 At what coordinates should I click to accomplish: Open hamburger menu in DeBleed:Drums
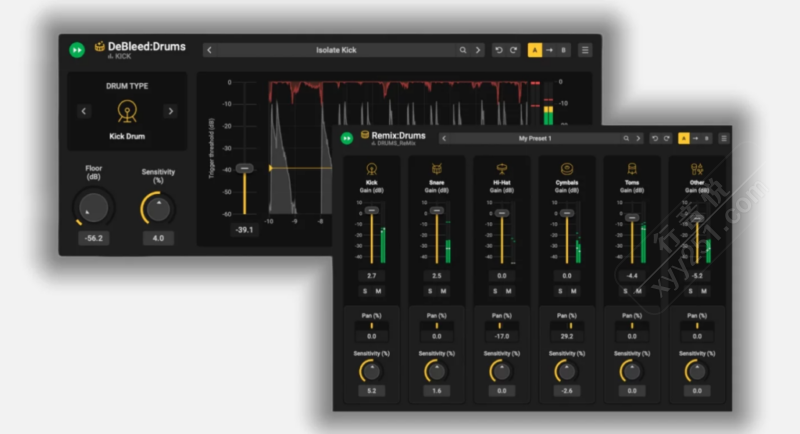585,50
